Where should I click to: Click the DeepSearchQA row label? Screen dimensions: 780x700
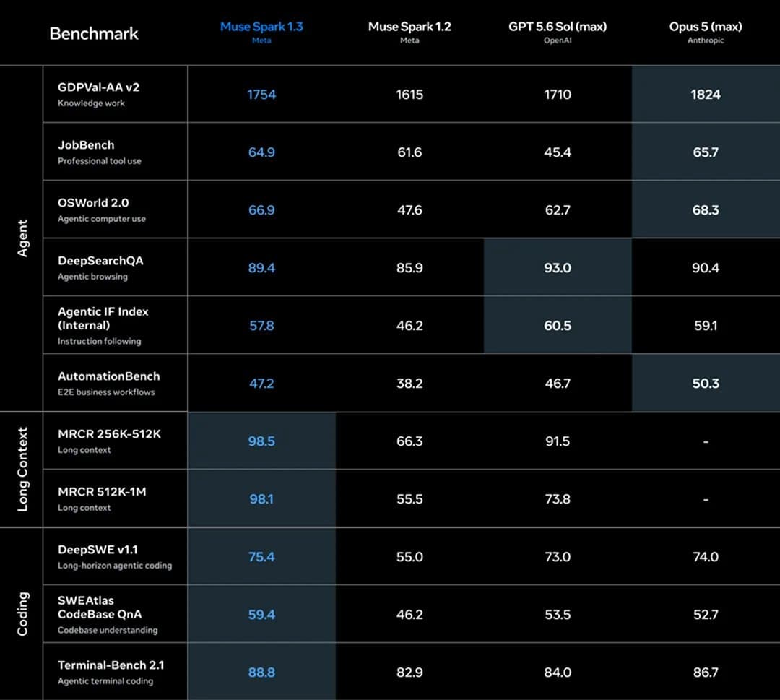point(100,261)
